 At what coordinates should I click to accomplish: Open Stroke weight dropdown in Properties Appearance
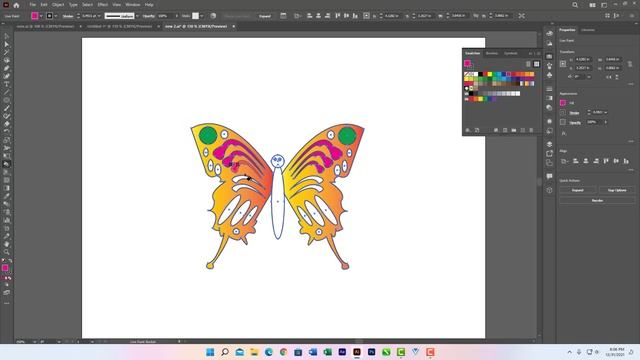tap(606, 112)
